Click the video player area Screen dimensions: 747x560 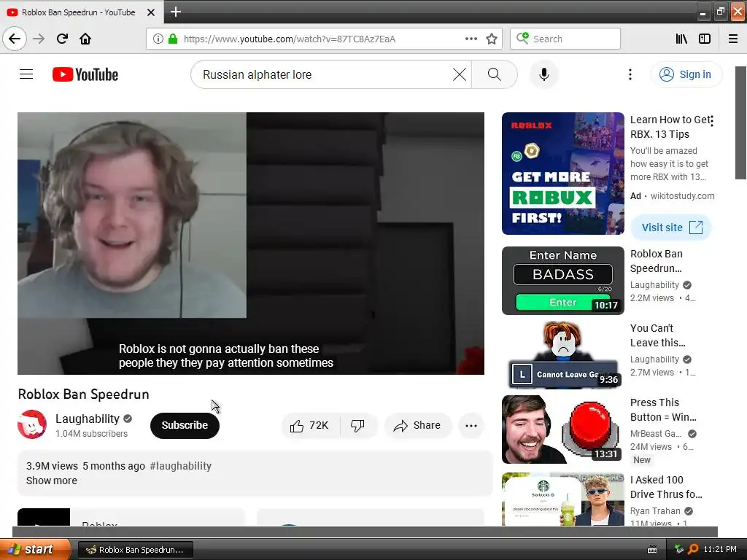pos(251,244)
